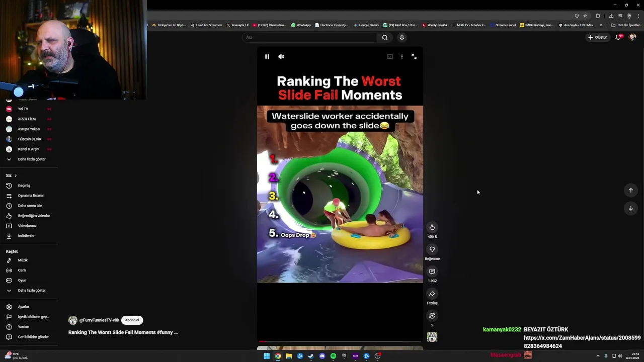The image size is (644, 362).
Task: Start voice search with the microphone
Action: (x=402, y=37)
